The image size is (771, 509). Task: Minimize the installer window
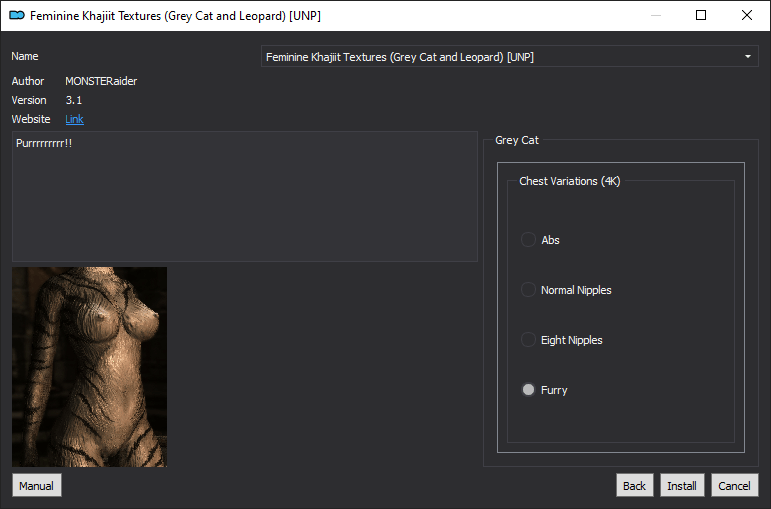[655, 15]
